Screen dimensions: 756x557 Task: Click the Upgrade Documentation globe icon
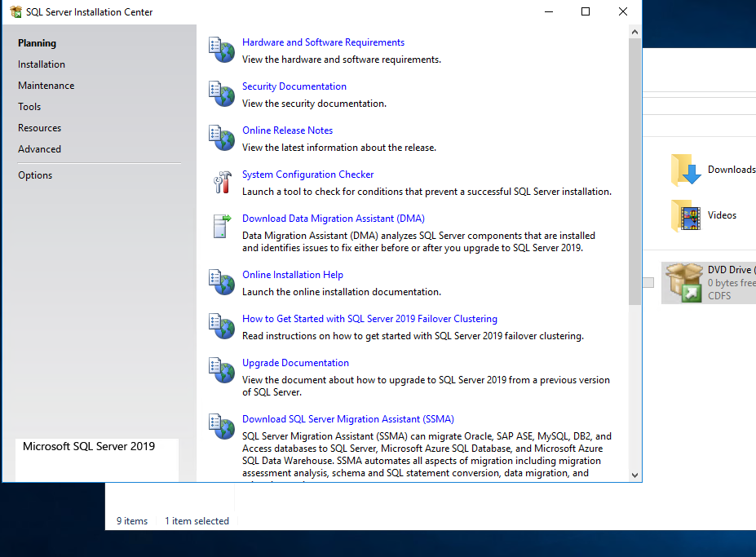pos(221,370)
